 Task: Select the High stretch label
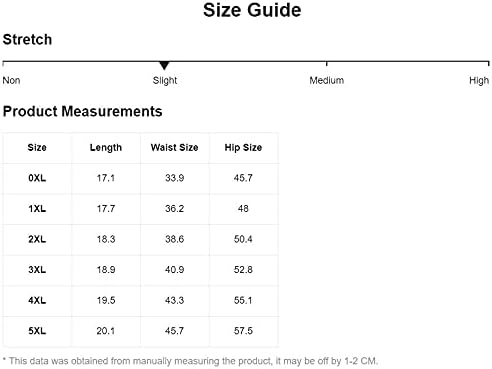(x=479, y=80)
